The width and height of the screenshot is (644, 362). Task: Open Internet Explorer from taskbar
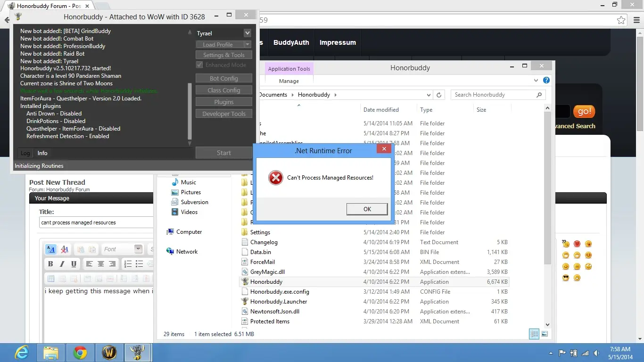22,352
